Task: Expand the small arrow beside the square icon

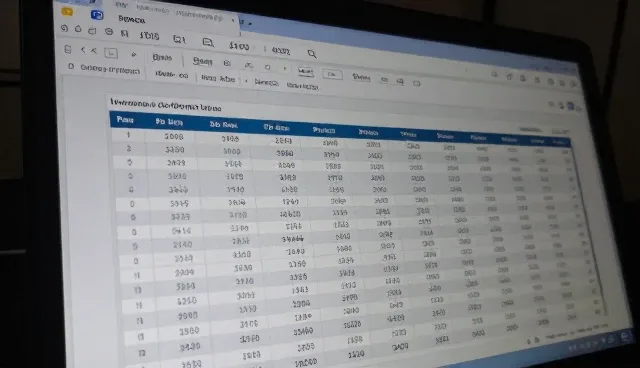Action: (284, 69)
